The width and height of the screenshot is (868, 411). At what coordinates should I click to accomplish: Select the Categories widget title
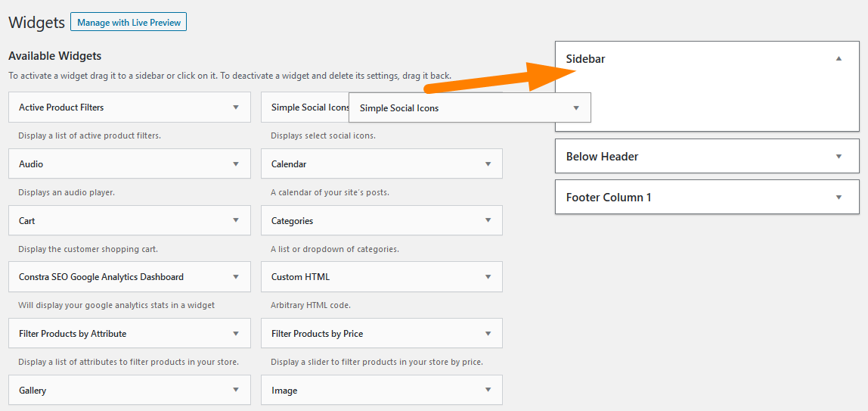tap(293, 221)
